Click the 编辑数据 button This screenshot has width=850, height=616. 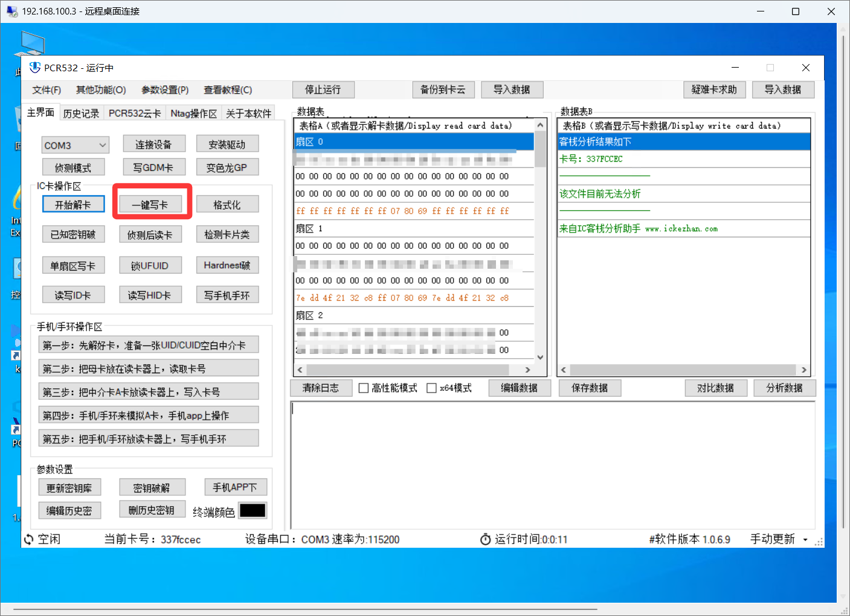tap(519, 388)
